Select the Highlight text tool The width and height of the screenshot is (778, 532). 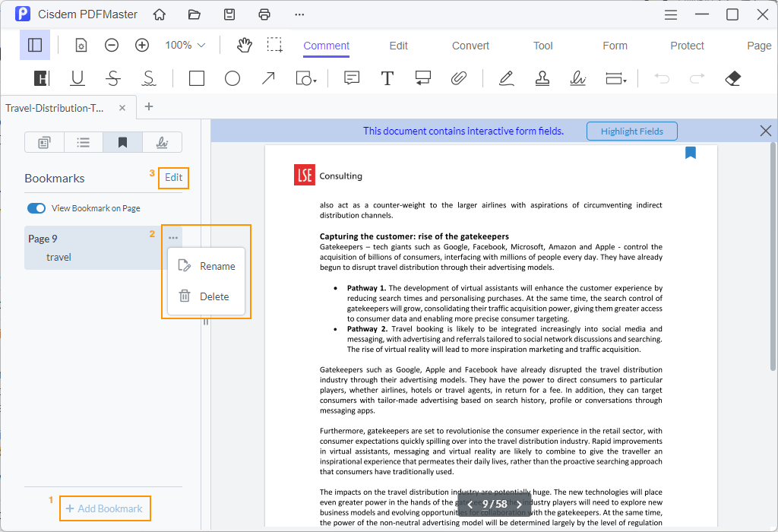[x=42, y=78]
